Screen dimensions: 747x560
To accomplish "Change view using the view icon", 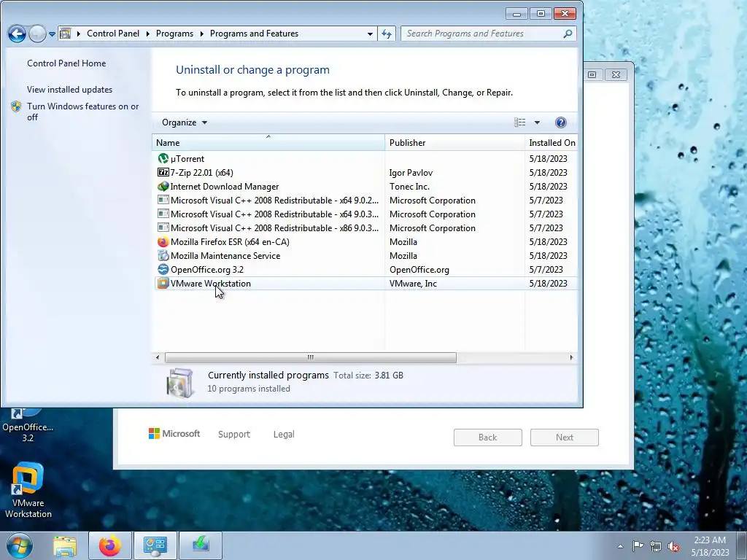I will (x=519, y=122).
